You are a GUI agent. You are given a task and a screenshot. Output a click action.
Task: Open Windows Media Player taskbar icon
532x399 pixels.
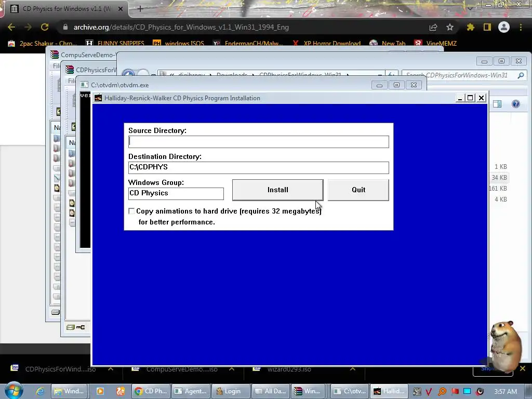100,391
